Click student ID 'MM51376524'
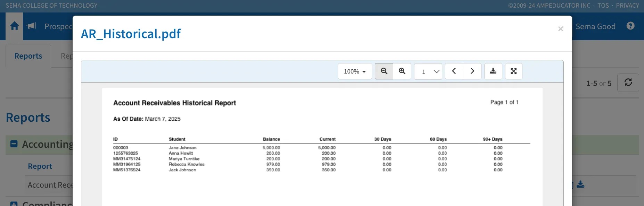Screen dimensions: 644x206 pyautogui.click(x=127, y=170)
